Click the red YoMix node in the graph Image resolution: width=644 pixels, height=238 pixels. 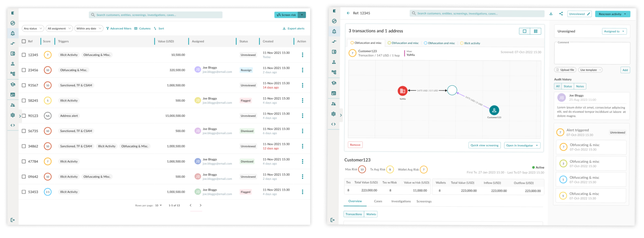402,91
